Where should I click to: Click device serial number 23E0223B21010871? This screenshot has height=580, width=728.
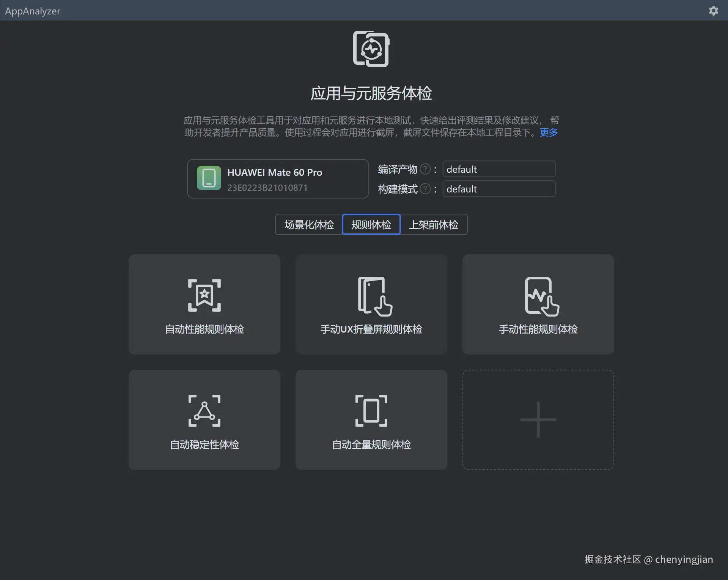point(267,188)
